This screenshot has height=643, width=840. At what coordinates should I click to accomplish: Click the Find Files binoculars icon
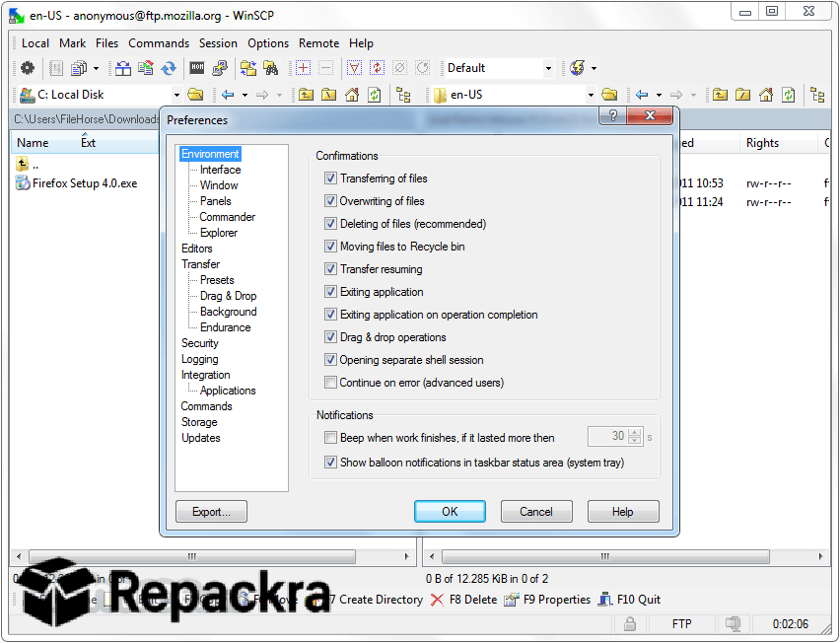coord(270,68)
